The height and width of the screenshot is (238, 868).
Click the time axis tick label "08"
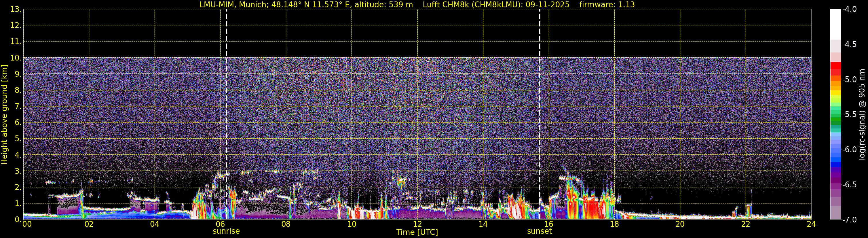286,224
